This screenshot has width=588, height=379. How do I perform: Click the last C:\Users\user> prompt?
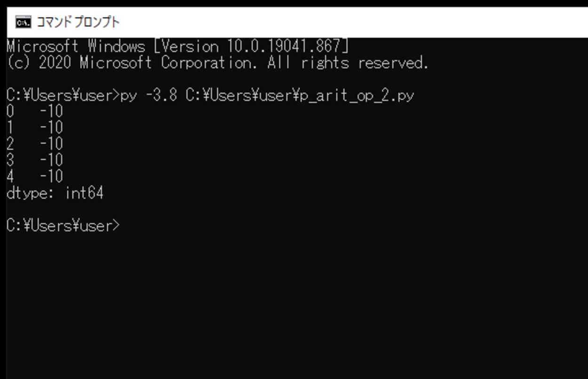(x=64, y=226)
